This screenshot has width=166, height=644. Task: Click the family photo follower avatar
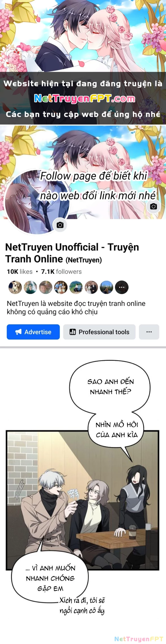click(x=61, y=287)
